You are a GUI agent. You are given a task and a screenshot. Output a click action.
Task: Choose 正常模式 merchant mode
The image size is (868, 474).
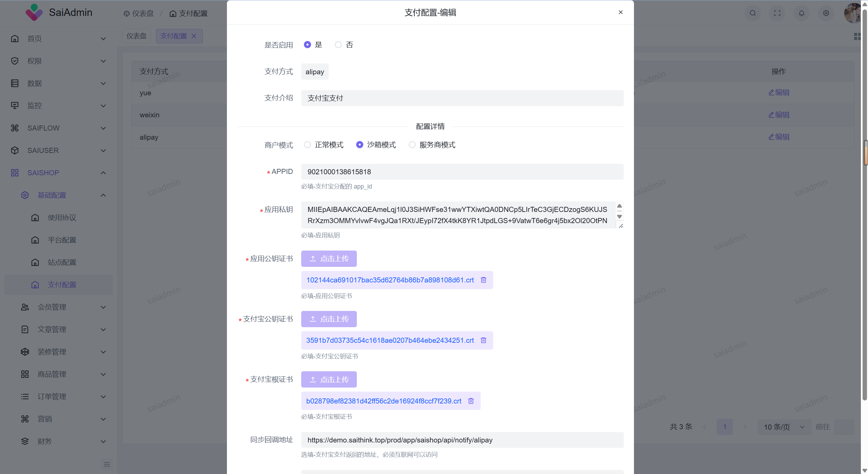[x=307, y=145]
